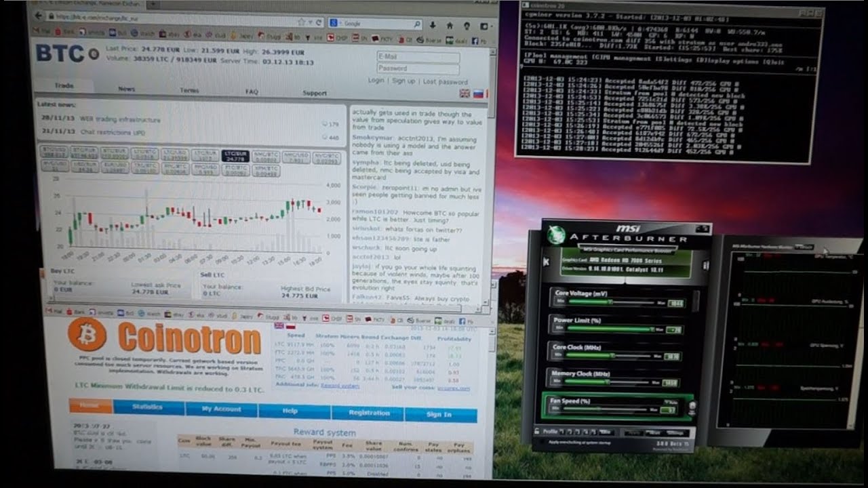Click the BTC-e logo
This screenshot has height=488, width=868.
tap(66, 54)
